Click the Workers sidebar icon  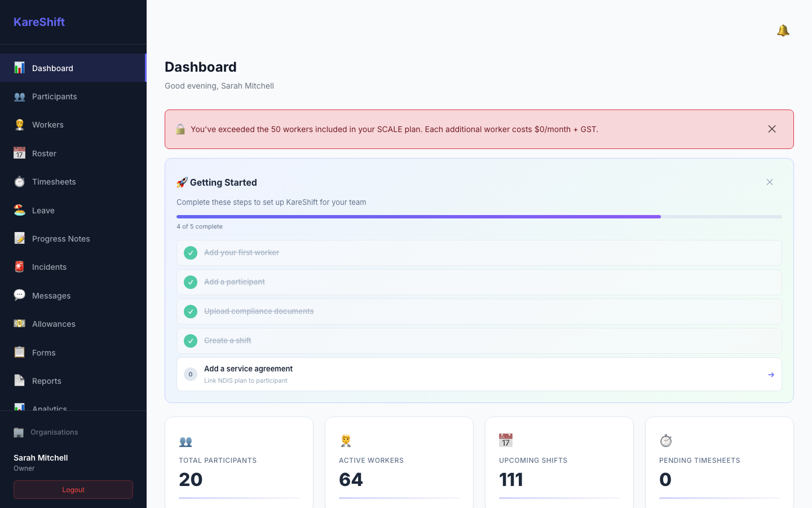19,125
